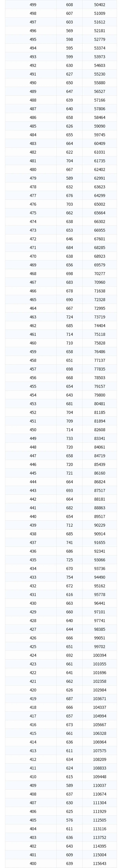
Task: Select the score 490 cell
Action: coord(33,83)
